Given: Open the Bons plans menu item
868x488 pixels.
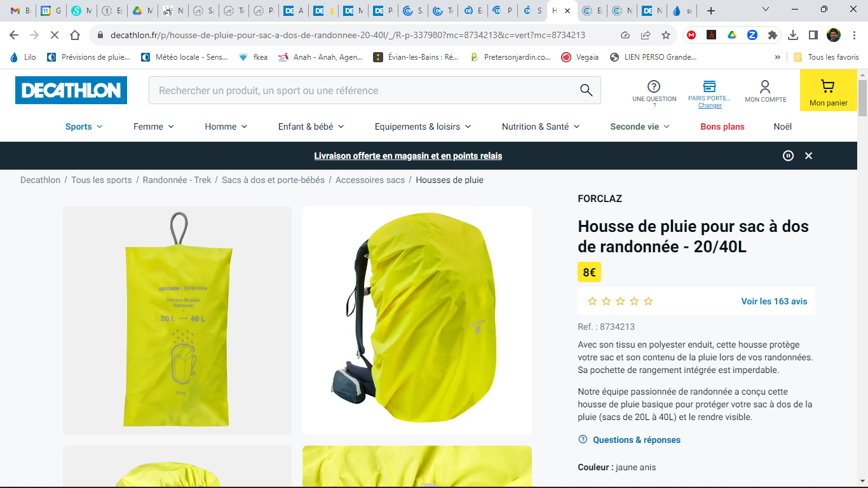Looking at the screenshot, I should [x=722, y=126].
